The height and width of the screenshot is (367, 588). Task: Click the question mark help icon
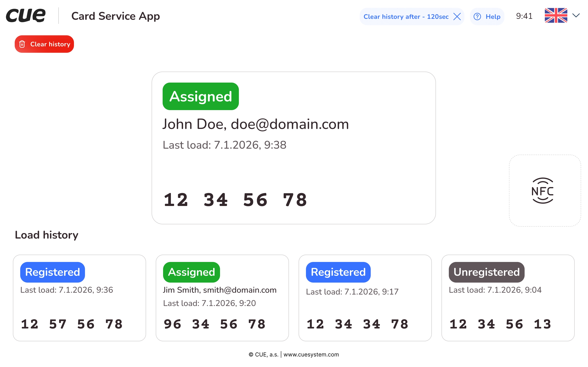pyautogui.click(x=477, y=17)
